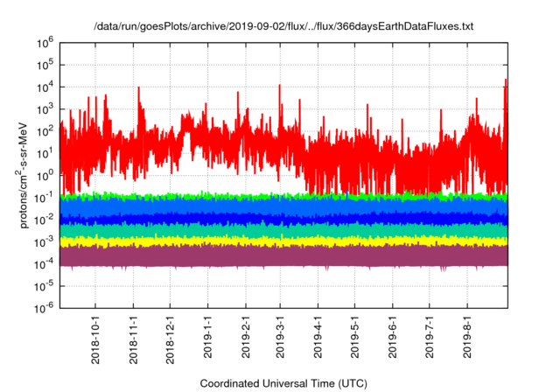The image size is (560, 392).
Task: Click the 10^-1 y-axis tick label
Action: (x=45, y=198)
